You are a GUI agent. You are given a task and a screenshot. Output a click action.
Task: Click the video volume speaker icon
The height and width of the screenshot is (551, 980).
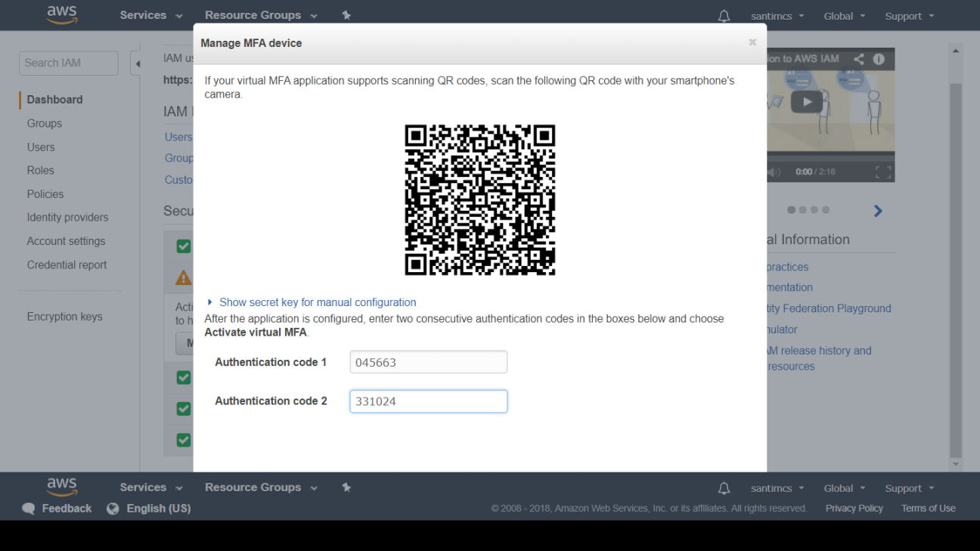(x=774, y=172)
